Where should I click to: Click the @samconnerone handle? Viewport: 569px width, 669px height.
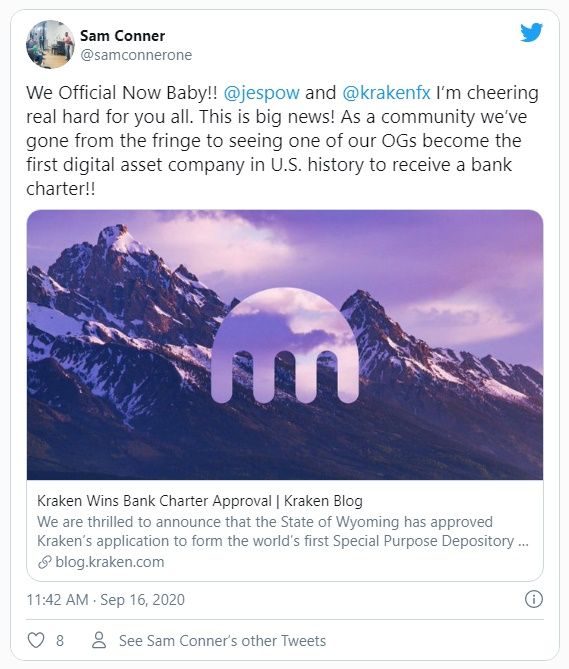tap(136, 55)
